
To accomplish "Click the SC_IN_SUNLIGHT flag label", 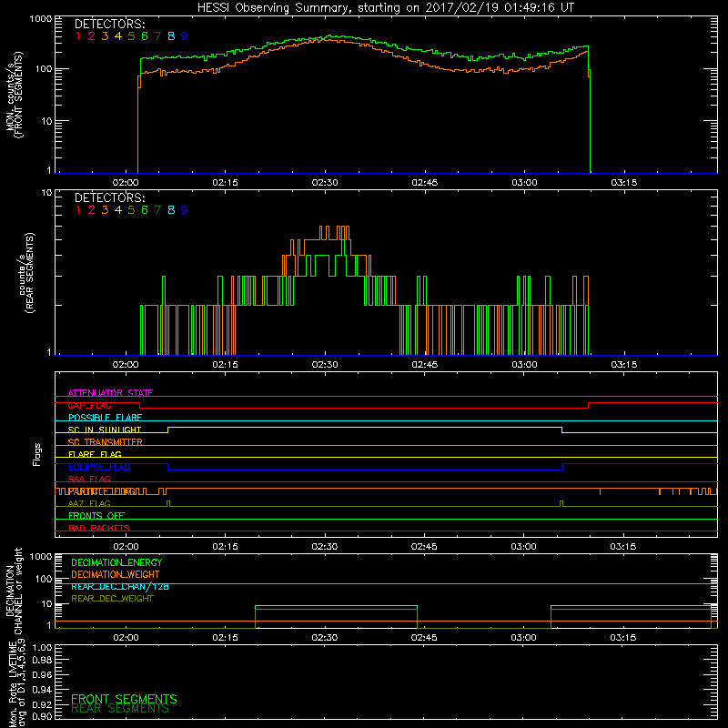I will 105,430.
